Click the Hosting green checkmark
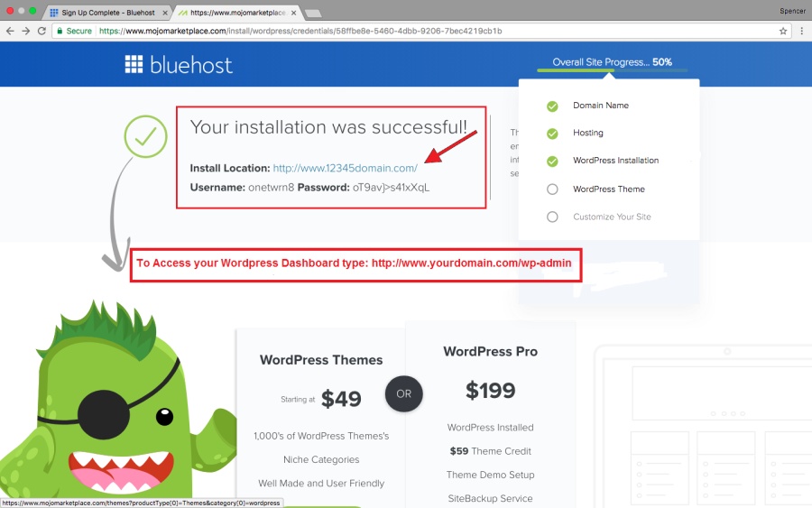Screen dimensions: 812x508 pyautogui.click(x=552, y=134)
